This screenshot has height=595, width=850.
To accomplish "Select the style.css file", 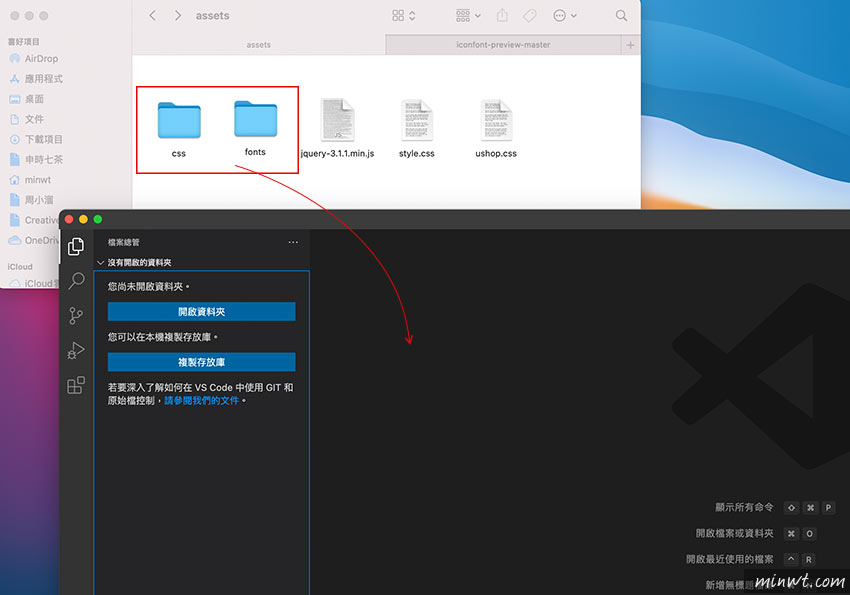I will click(x=417, y=129).
